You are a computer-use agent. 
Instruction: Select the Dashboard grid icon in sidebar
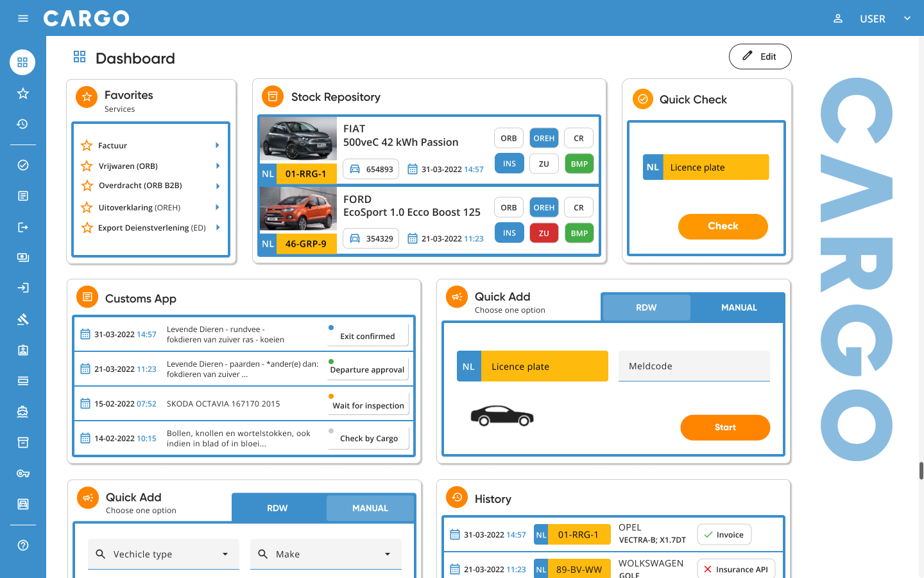tap(22, 62)
